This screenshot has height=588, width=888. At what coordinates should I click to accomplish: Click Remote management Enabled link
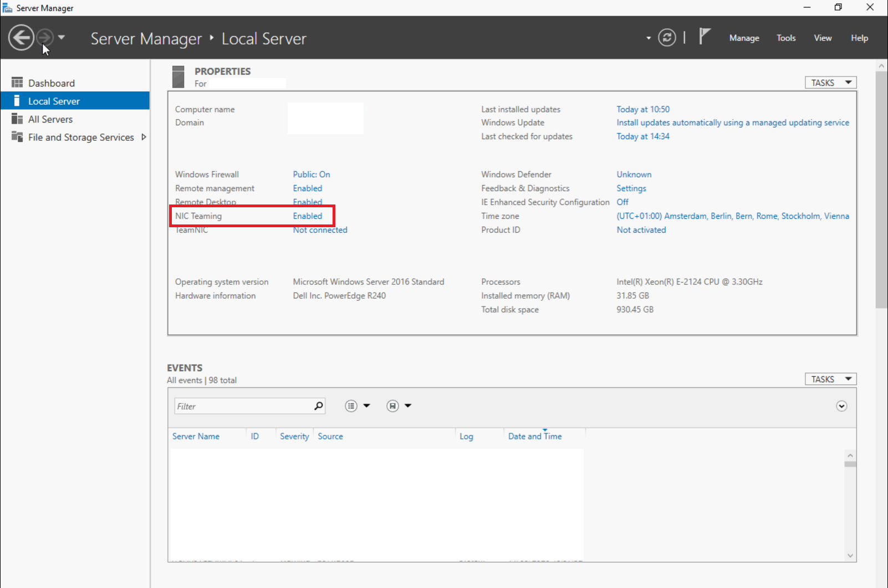(308, 188)
